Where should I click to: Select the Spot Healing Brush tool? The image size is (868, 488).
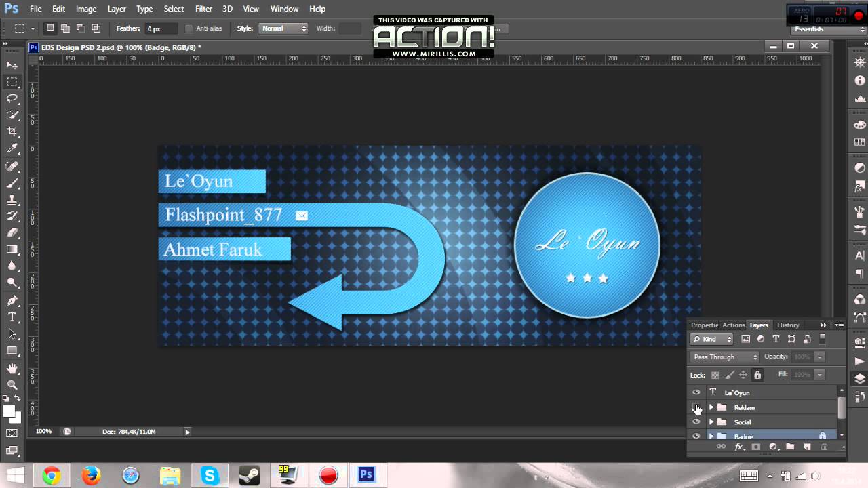pyautogui.click(x=12, y=166)
